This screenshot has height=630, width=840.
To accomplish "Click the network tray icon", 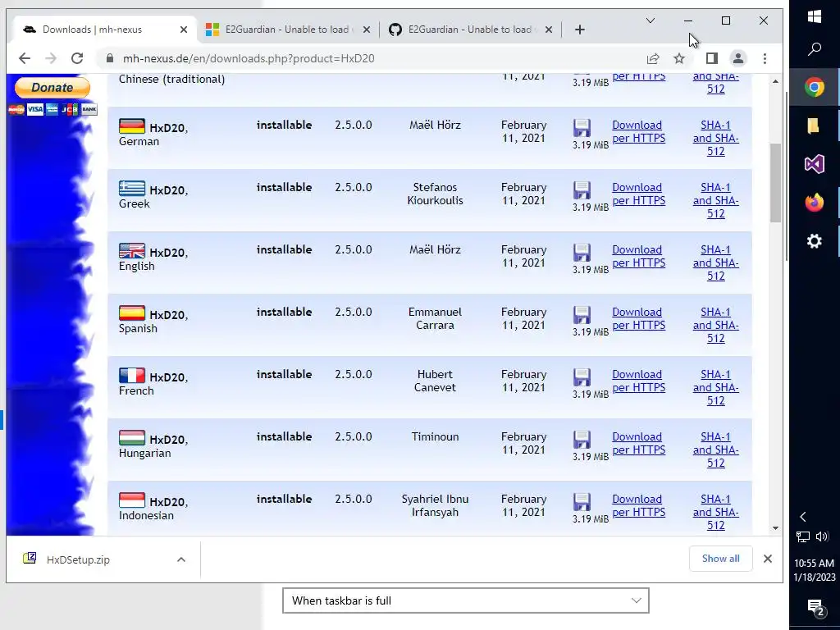I will (802, 536).
